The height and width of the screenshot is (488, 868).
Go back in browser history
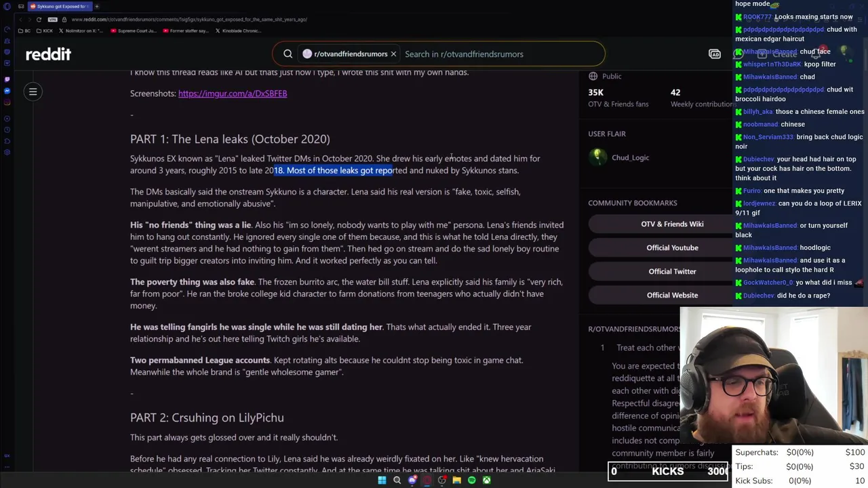pyautogui.click(x=20, y=20)
